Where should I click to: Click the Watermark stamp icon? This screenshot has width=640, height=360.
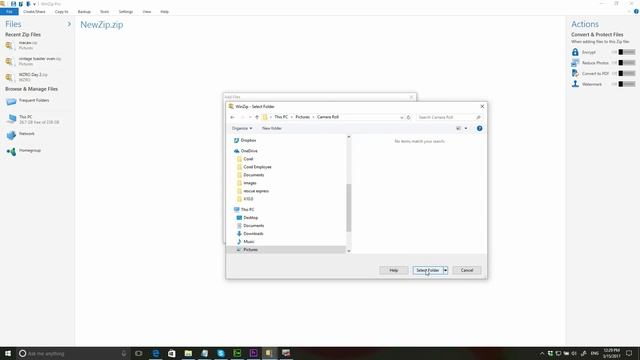tap(575, 84)
